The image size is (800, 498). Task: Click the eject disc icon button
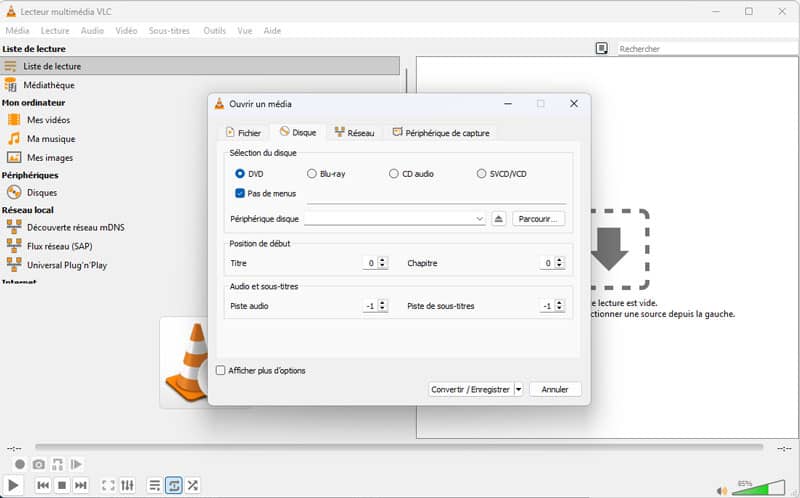pos(499,219)
